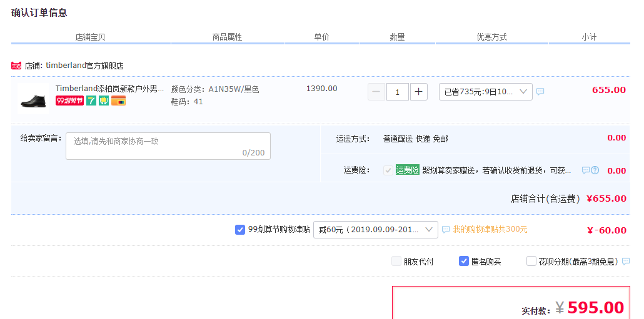Check the 朋友代付 option
The height and width of the screenshot is (319, 644).
pyautogui.click(x=396, y=261)
